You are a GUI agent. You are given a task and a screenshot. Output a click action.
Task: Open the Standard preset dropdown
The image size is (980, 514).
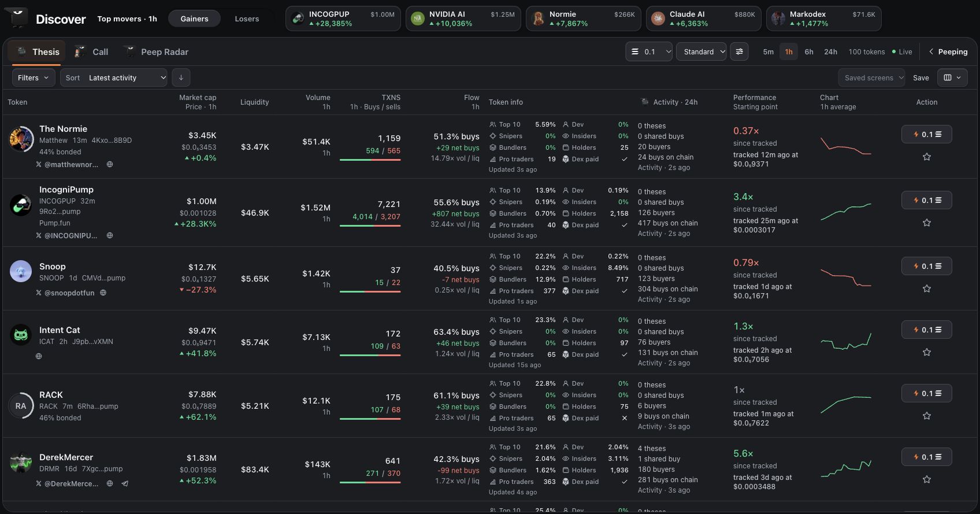tap(701, 51)
